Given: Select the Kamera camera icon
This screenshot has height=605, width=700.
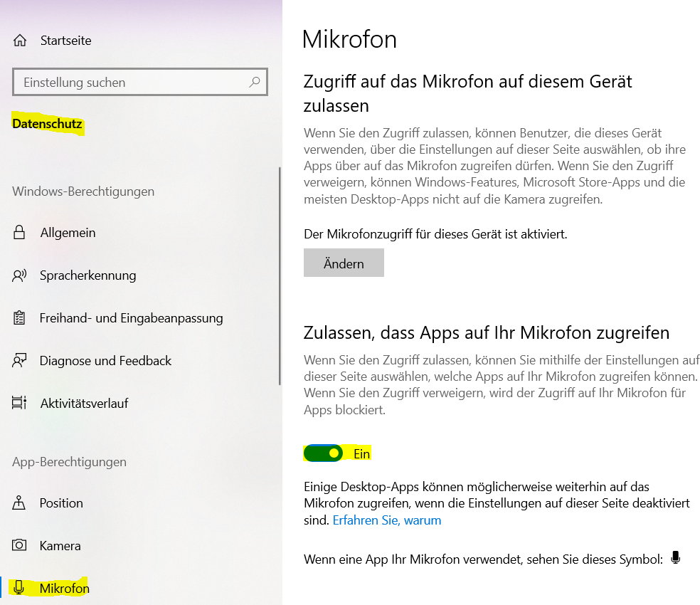Looking at the screenshot, I should (x=19, y=545).
